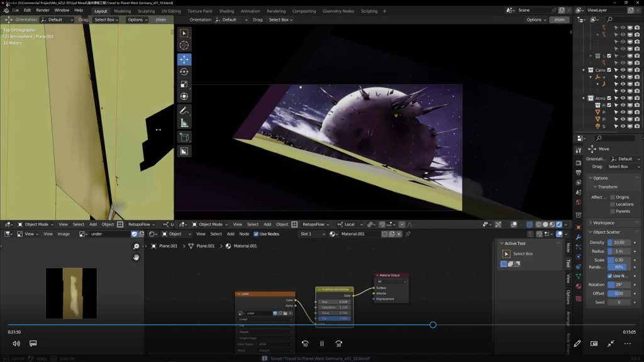Select the Move tool in viewport toolbar
The image size is (644, 362).
coord(184,59)
